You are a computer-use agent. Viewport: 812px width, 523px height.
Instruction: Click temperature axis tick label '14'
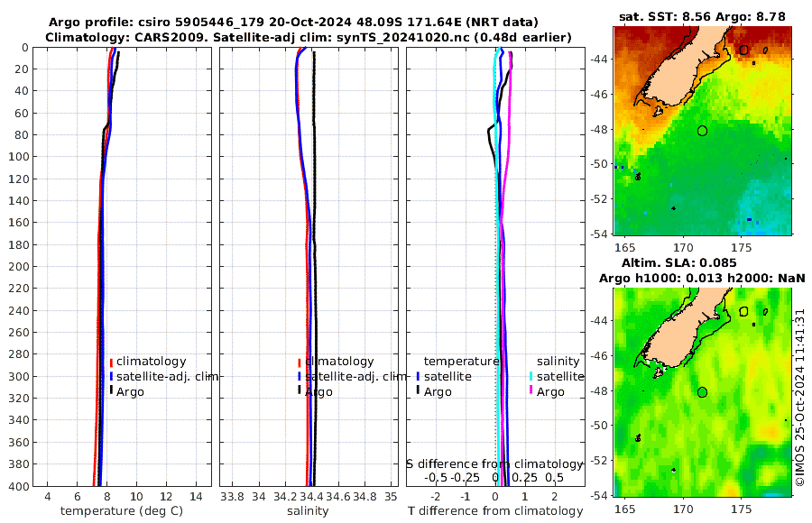point(196,497)
